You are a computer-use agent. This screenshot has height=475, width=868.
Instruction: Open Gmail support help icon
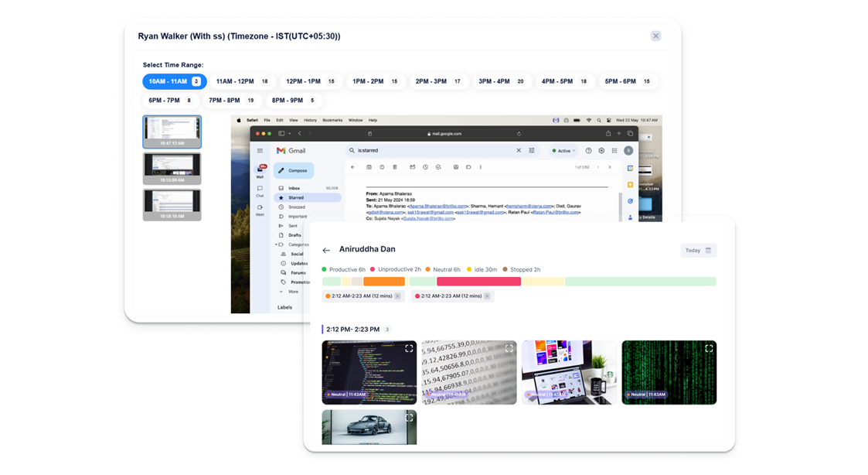[588, 151]
